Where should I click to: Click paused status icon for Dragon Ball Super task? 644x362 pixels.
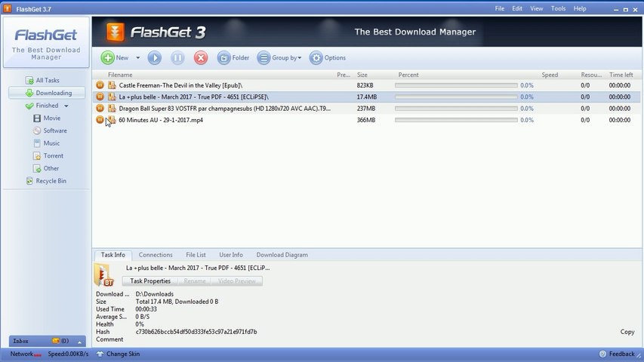tap(100, 109)
